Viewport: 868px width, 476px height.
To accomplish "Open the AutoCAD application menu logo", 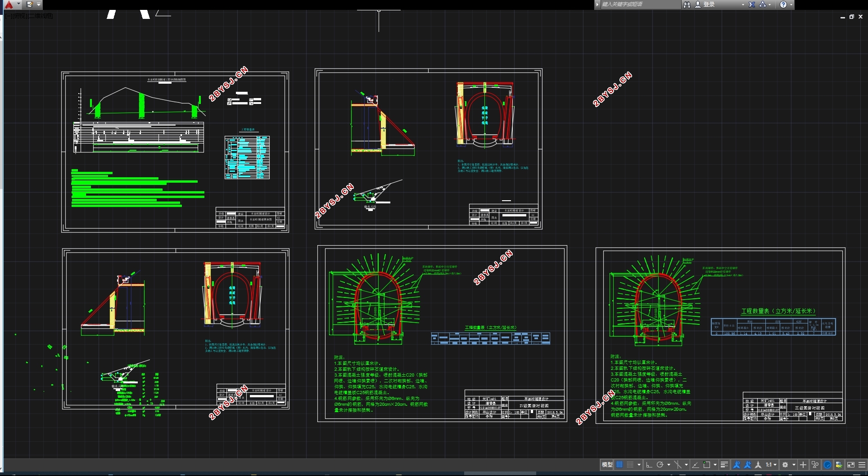I will 9,4.
